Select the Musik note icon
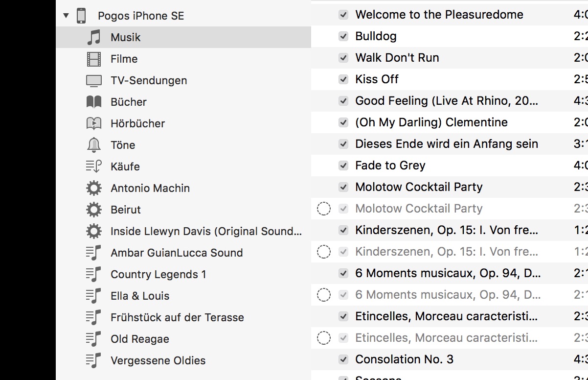588x380 pixels. [x=93, y=37]
